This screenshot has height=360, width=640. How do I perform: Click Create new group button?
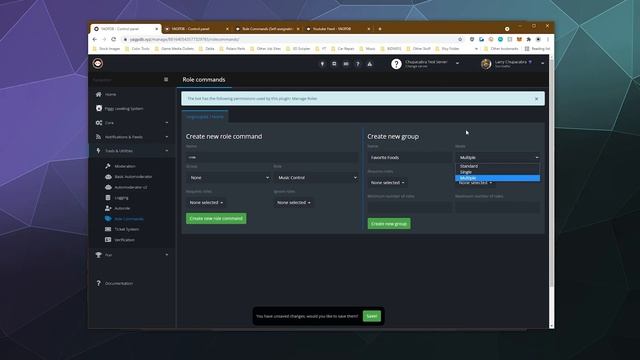(389, 224)
